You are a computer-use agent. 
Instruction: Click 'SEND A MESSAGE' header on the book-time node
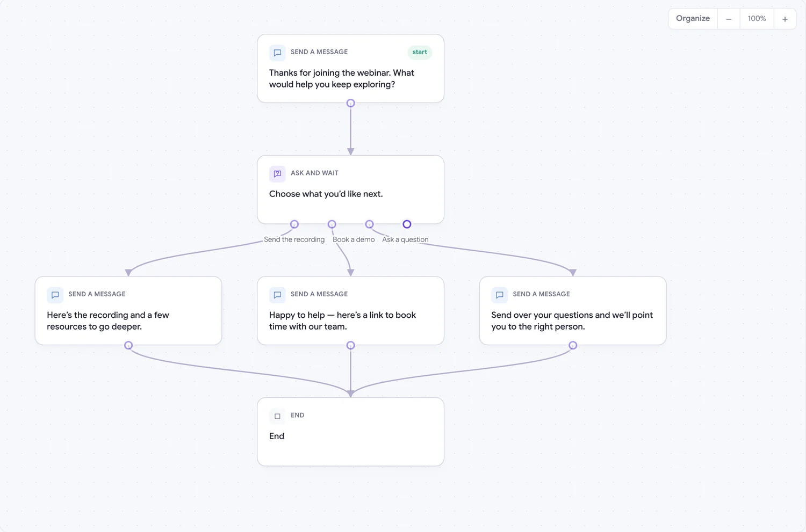tap(319, 294)
